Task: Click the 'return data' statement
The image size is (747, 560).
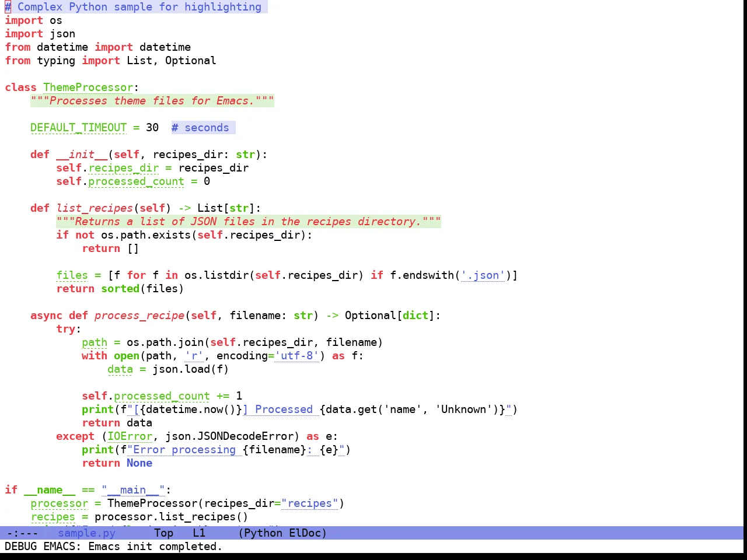Action: [x=117, y=423]
